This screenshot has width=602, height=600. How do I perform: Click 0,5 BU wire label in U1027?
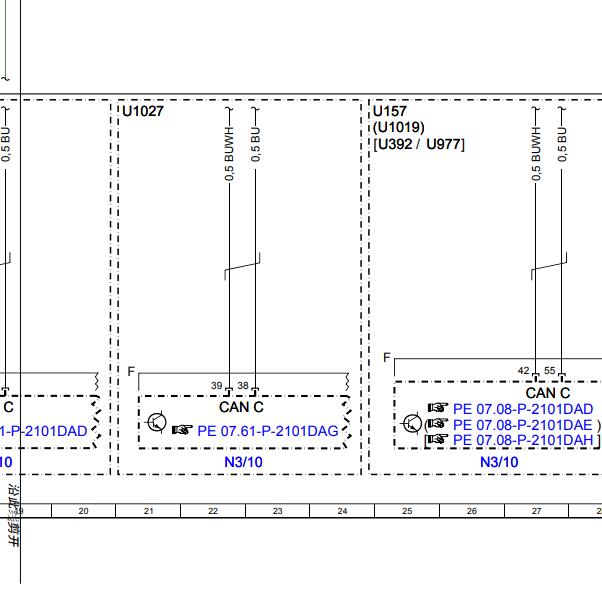(256, 144)
